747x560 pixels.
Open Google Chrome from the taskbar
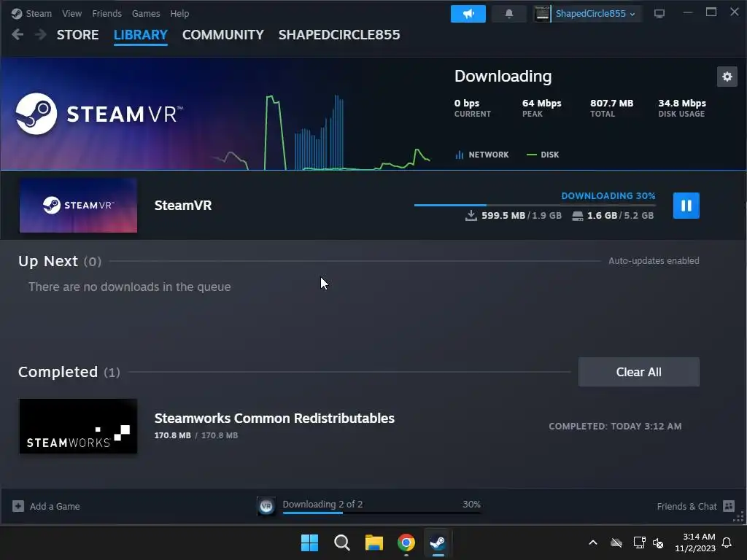(406, 542)
